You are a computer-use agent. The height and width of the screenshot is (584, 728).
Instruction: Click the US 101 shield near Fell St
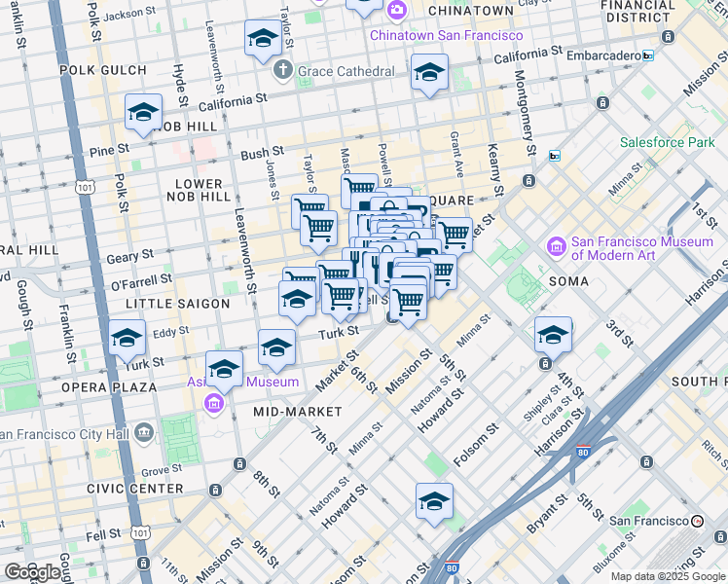[x=140, y=533]
